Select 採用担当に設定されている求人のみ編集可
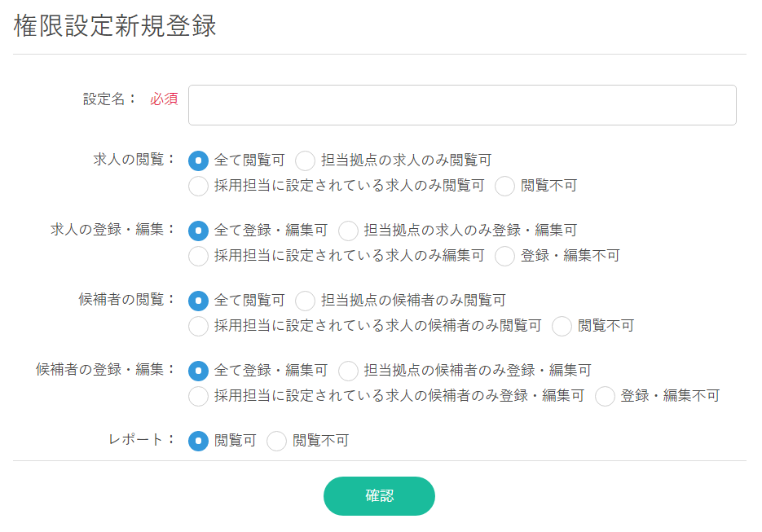This screenshot has width=762, height=532. click(199, 256)
